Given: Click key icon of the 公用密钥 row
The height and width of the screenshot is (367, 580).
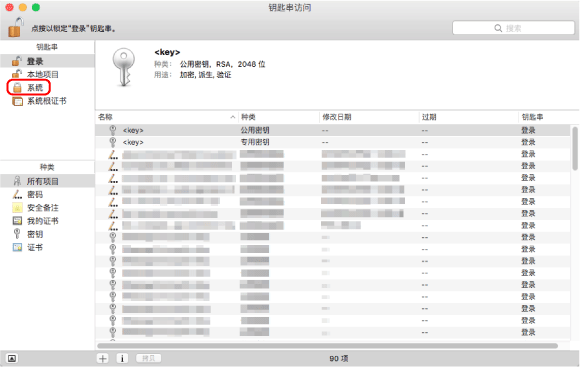Looking at the screenshot, I should (x=113, y=130).
